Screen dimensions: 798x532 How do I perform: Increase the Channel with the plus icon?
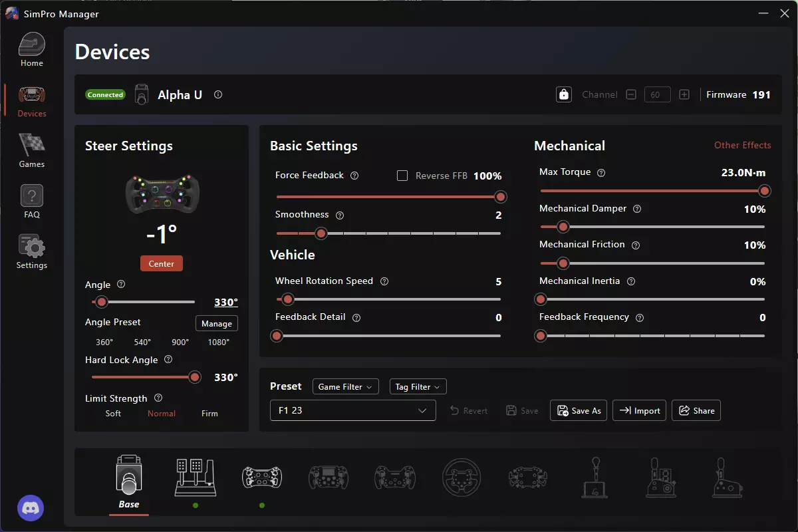pos(684,94)
